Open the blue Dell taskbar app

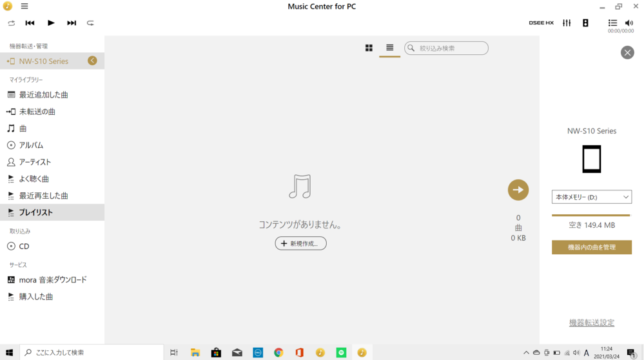point(257,352)
